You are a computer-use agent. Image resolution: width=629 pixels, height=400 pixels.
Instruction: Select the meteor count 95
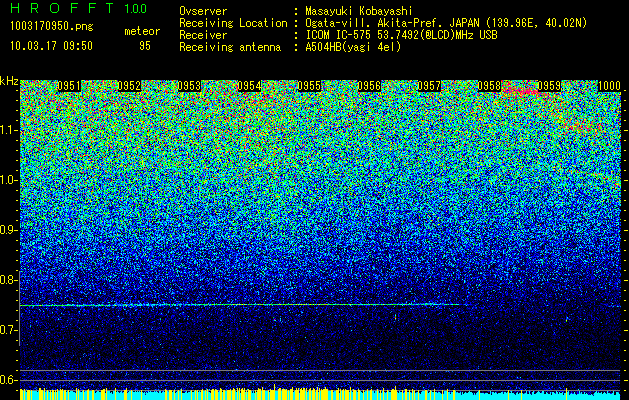[x=145, y=46]
